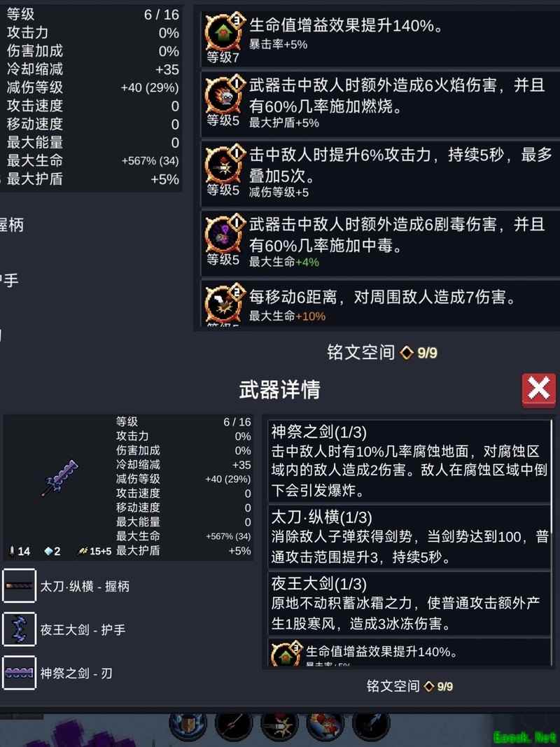Viewport: 560px width, 747px height.
Task: Open the 夜王大剑(1/3) set effect entry
Action: (x=409, y=604)
